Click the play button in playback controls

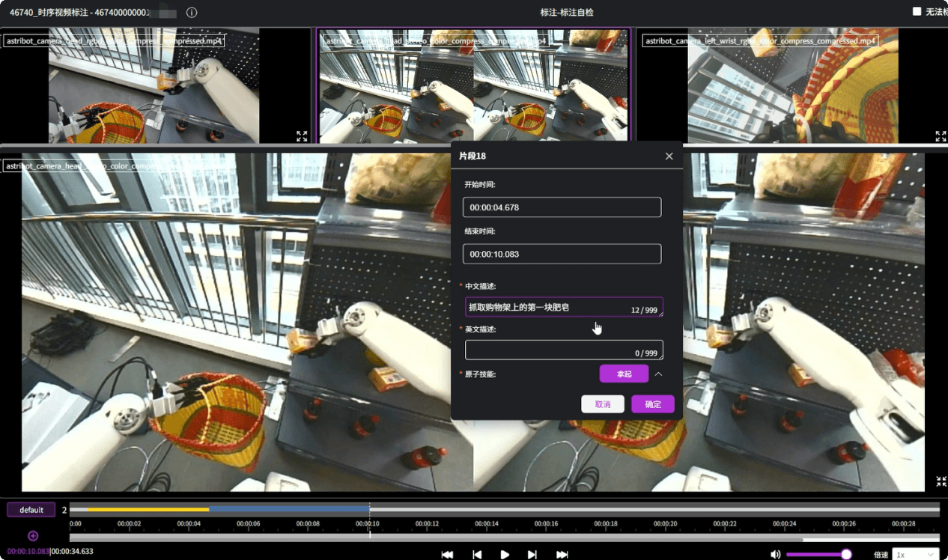coord(505,555)
